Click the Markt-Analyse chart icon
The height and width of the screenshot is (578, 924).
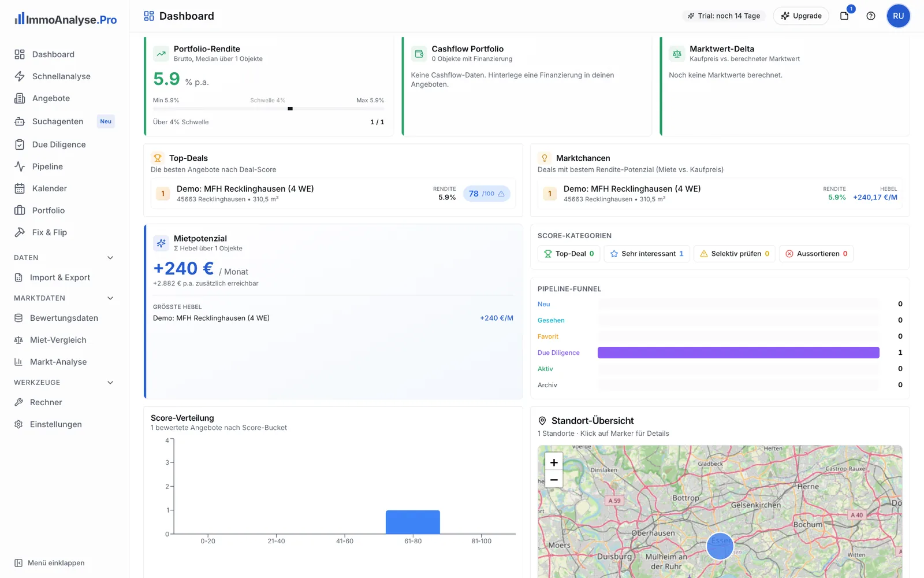(x=18, y=362)
